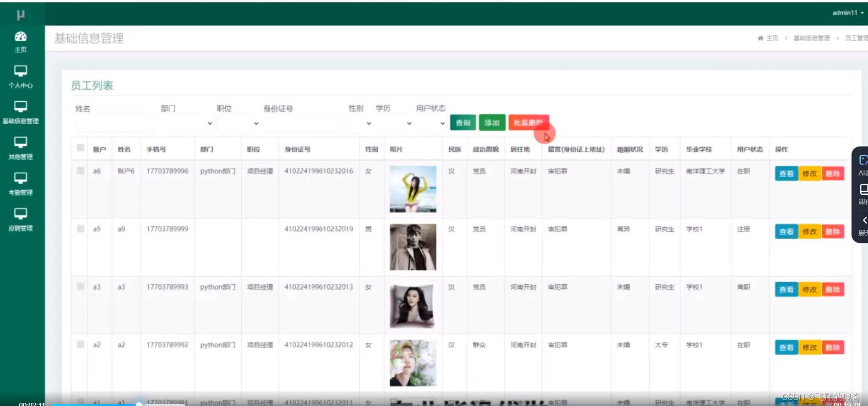
Task: Click the green 添加 button
Action: (492, 122)
